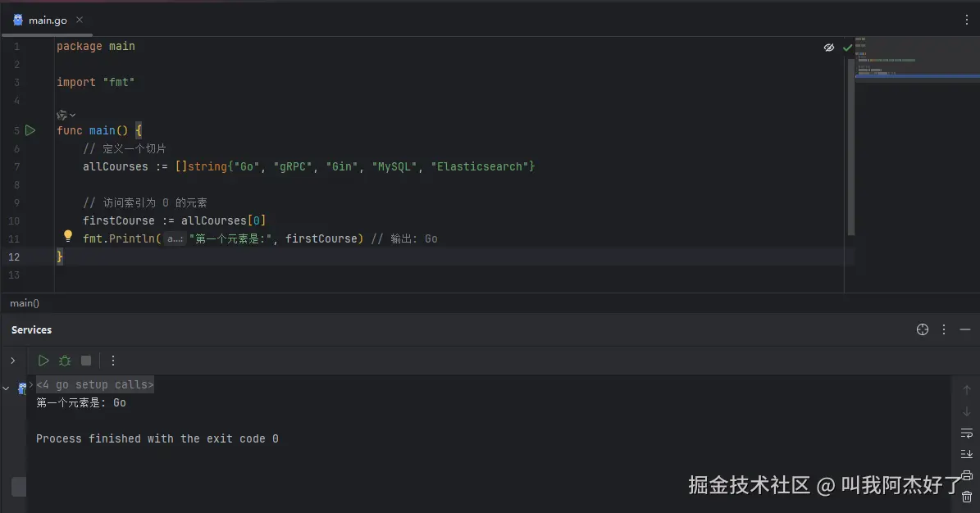Click the closing brace on line 12
Screen dimensions: 980x513
coord(59,256)
